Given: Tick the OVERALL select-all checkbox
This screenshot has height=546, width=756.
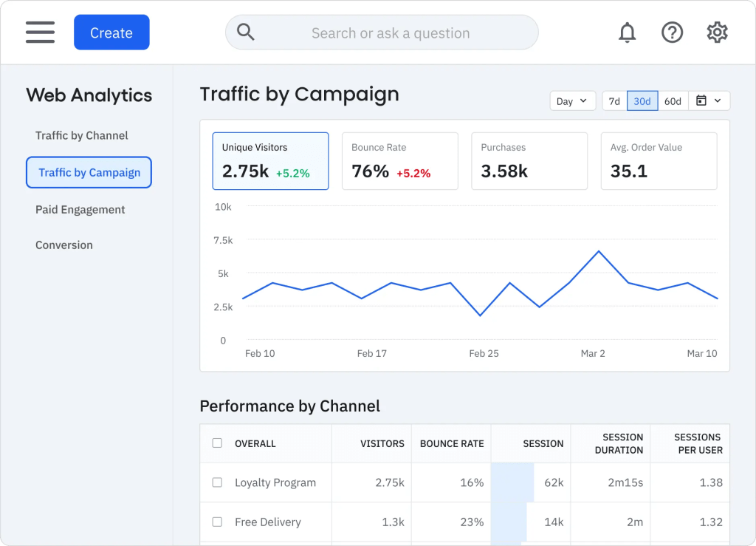Looking at the screenshot, I should pos(218,443).
